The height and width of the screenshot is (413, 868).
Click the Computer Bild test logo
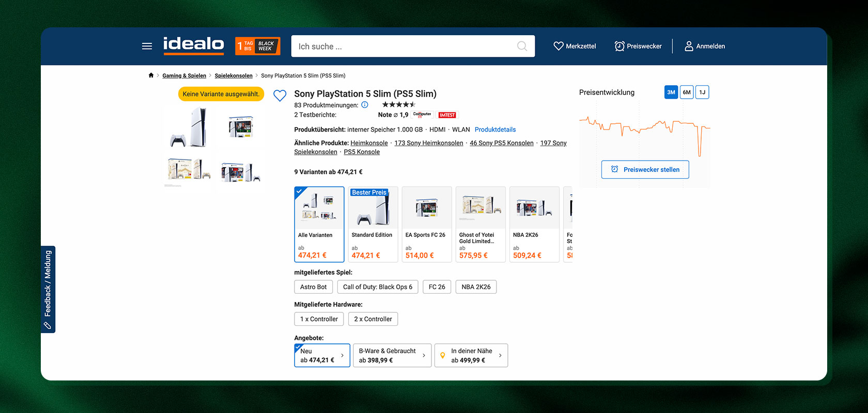[x=422, y=115]
